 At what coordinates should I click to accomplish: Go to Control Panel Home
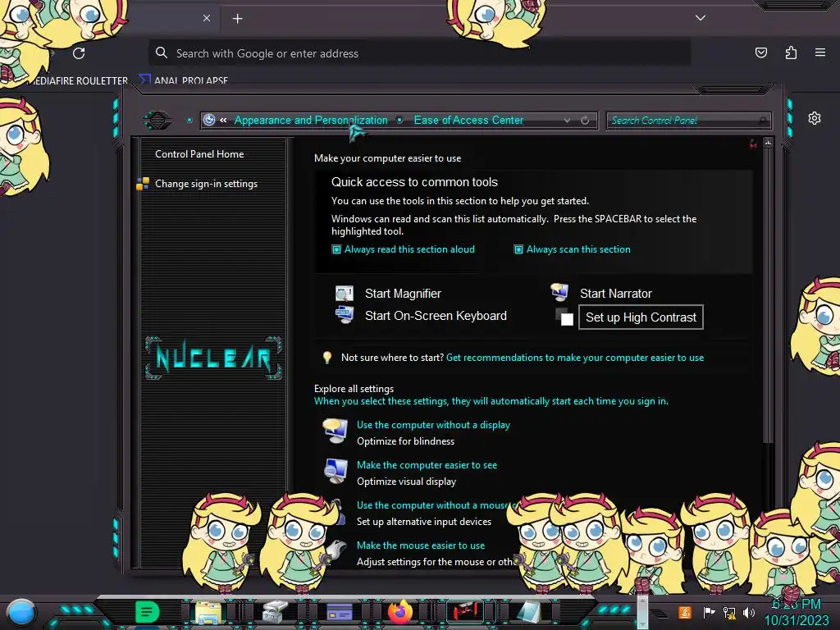point(199,154)
